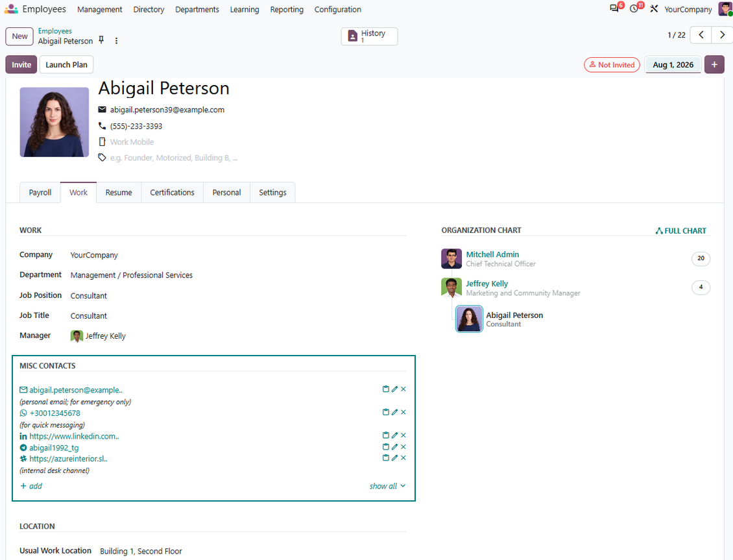Go to the previous employee record
Image resolution: width=733 pixels, height=560 pixels.
701,34
